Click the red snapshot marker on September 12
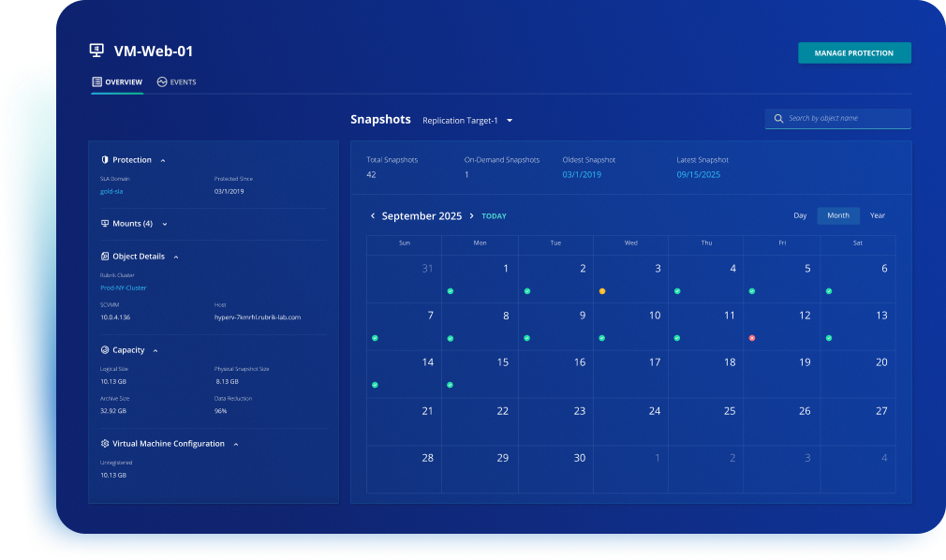The height and width of the screenshot is (560, 946). [x=752, y=337]
